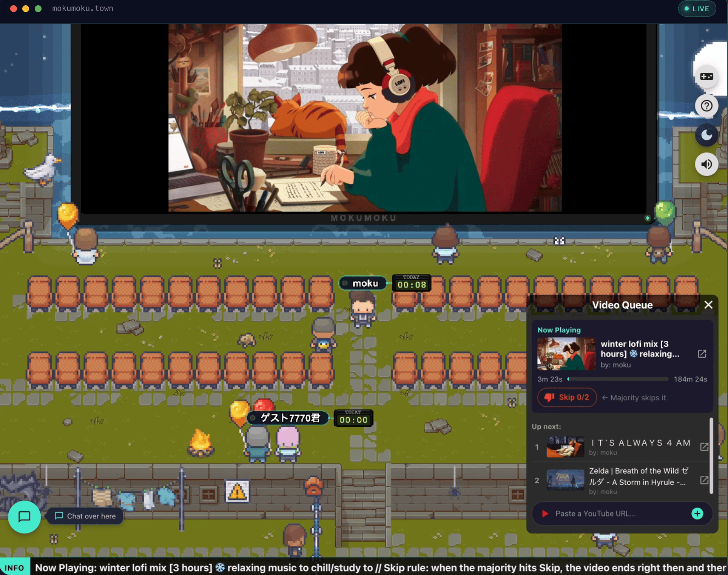Click the guest's TODAY 00:00 timer
The height and width of the screenshot is (575, 728).
(x=353, y=418)
